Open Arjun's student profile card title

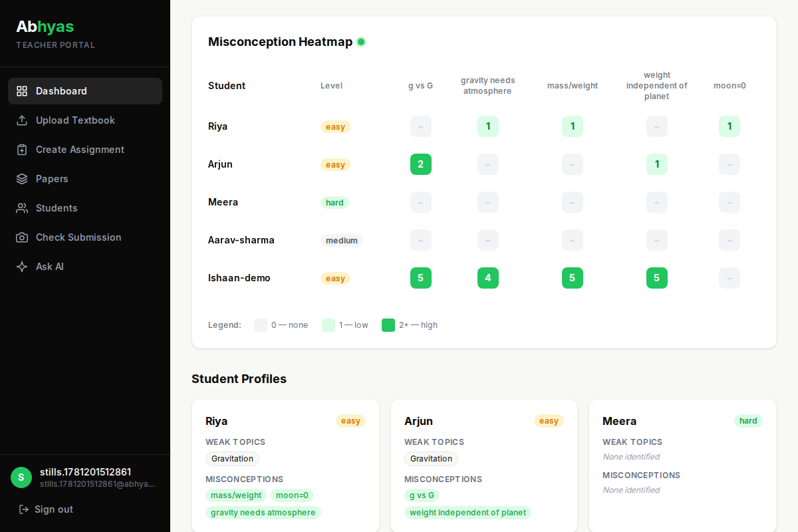pyautogui.click(x=418, y=421)
